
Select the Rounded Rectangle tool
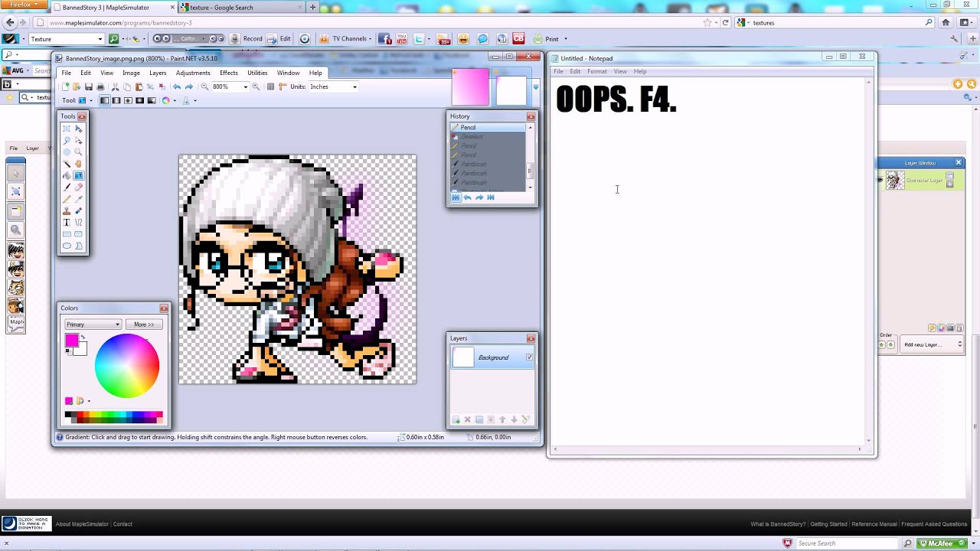coord(78,234)
